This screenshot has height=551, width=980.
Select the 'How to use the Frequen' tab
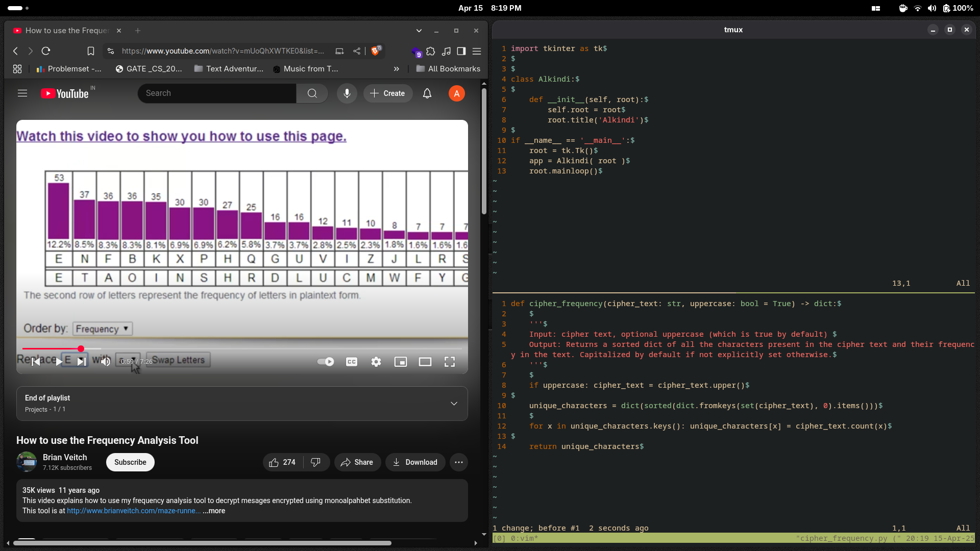[67, 31]
